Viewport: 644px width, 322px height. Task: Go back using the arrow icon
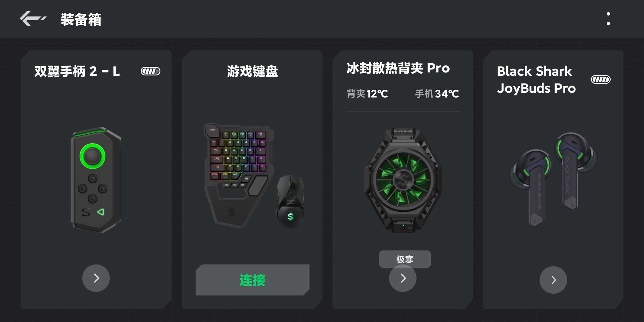pyautogui.click(x=33, y=18)
